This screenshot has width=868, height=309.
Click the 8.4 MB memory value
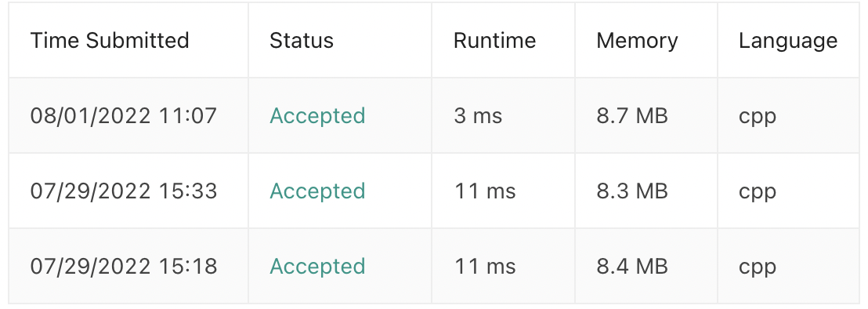tap(632, 267)
